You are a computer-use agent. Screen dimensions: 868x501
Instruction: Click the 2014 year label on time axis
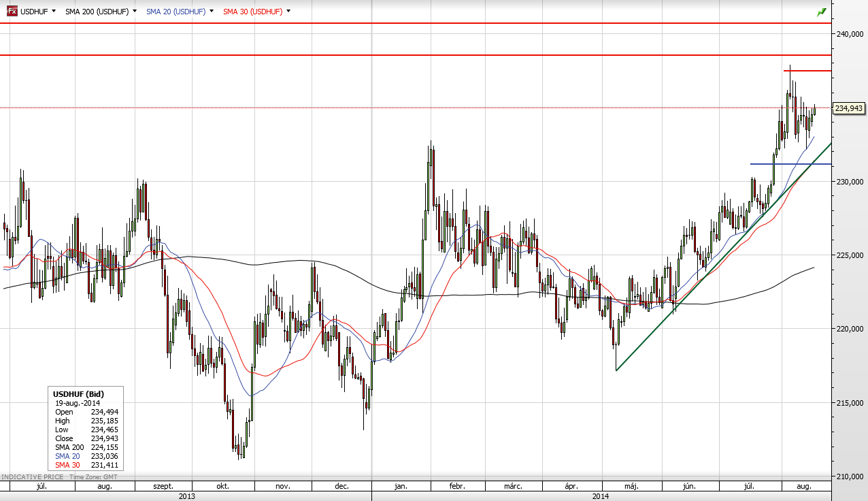pyautogui.click(x=601, y=496)
